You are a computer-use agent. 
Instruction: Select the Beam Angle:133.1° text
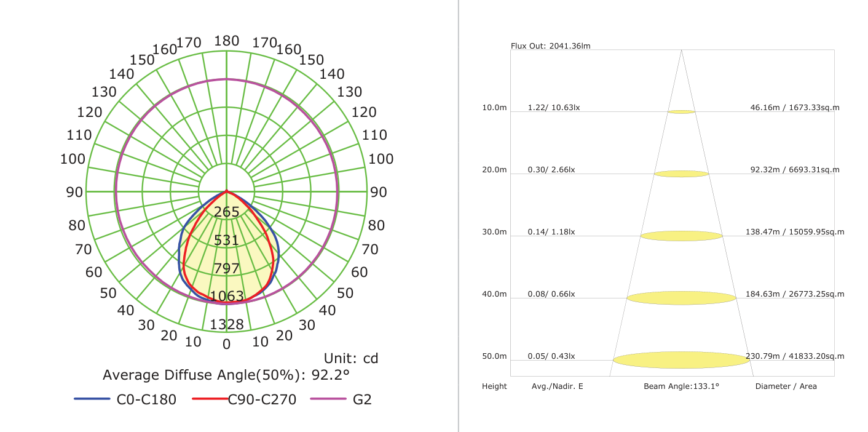[681, 386]
